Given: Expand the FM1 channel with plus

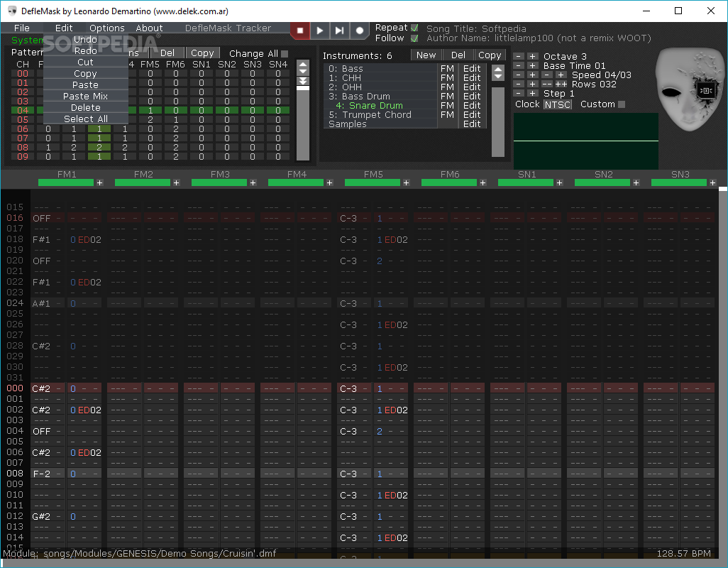Looking at the screenshot, I should click(x=99, y=183).
